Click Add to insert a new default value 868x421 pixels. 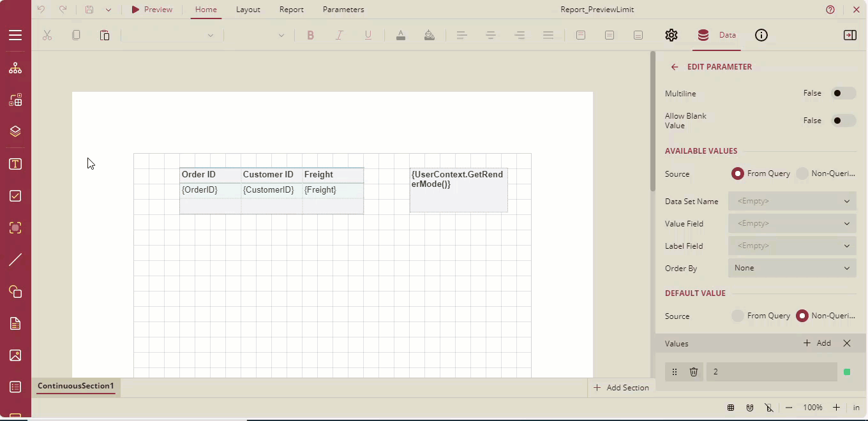816,343
